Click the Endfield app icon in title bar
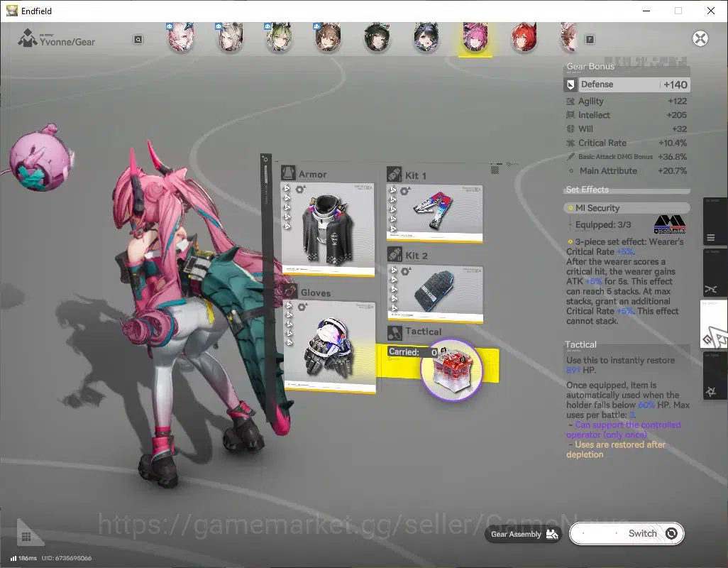728x568 pixels. (11, 11)
